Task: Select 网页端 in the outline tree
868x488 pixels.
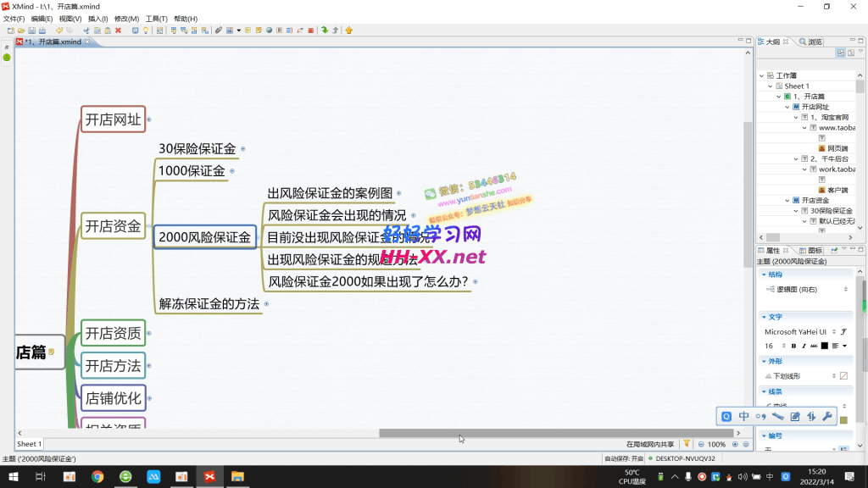Action: pyautogui.click(x=833, y=149)
